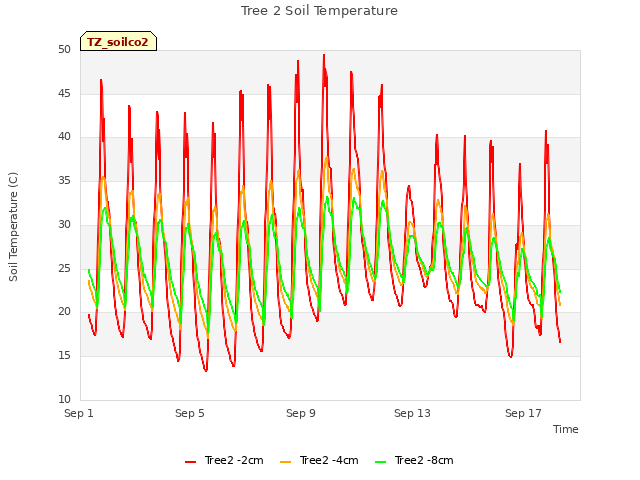Select the Tree2 -8cm legend entry
640x480 pixels.
(x=414, y=460)
